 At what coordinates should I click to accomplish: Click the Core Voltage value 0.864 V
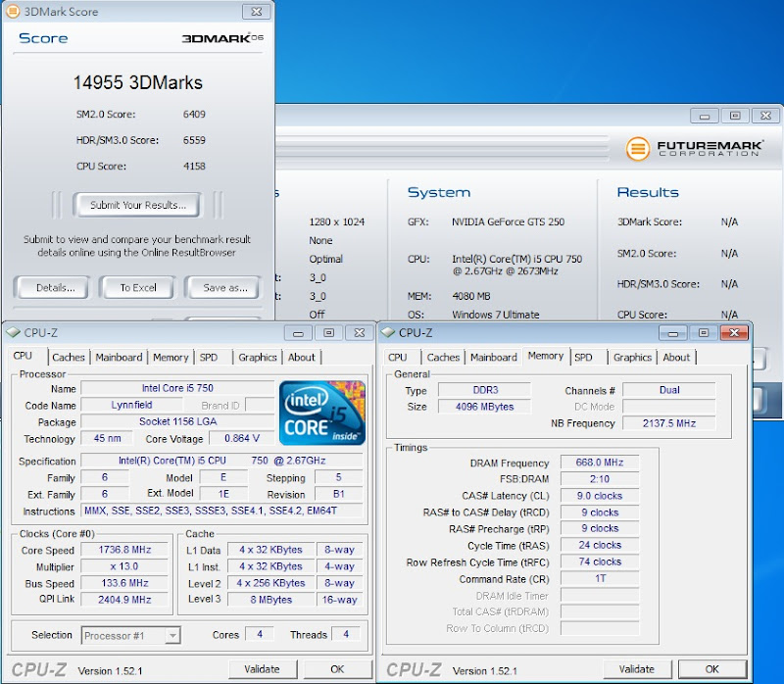point(242,438)
